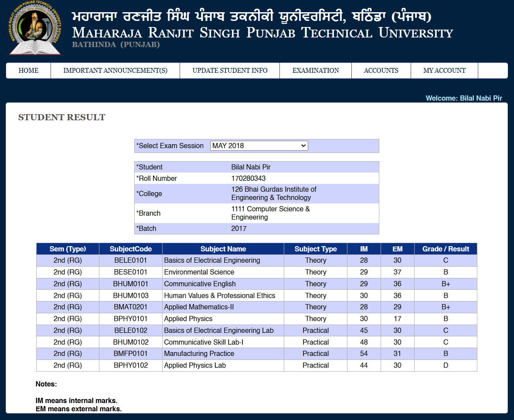Click the SubjectCode column header

pos(131,249)
